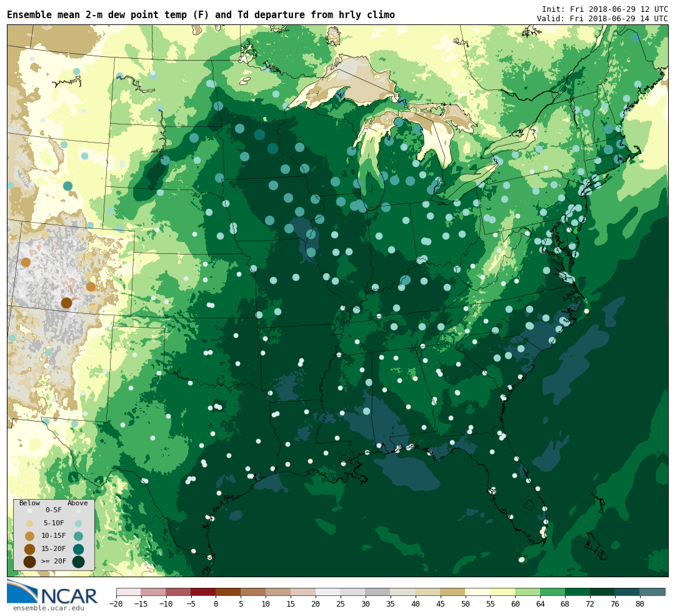Image resolution: width=675 pixels, height=616 pixels.
Task: Pick the 55 to 60 yellow colorbar swatch
Action: 503,592
